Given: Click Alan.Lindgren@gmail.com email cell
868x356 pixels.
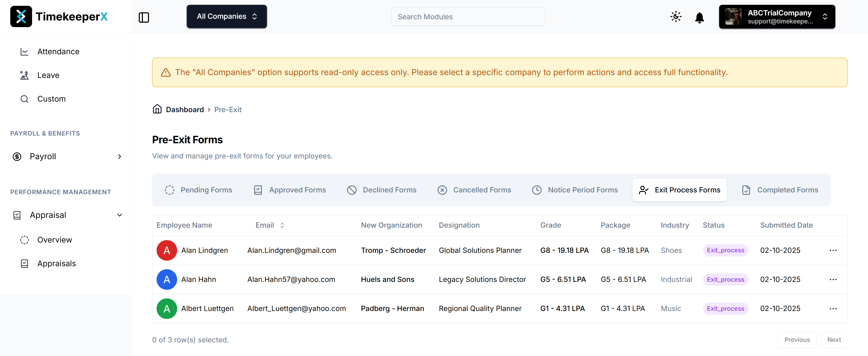Looking at the screenshot, I should [291, 250].
